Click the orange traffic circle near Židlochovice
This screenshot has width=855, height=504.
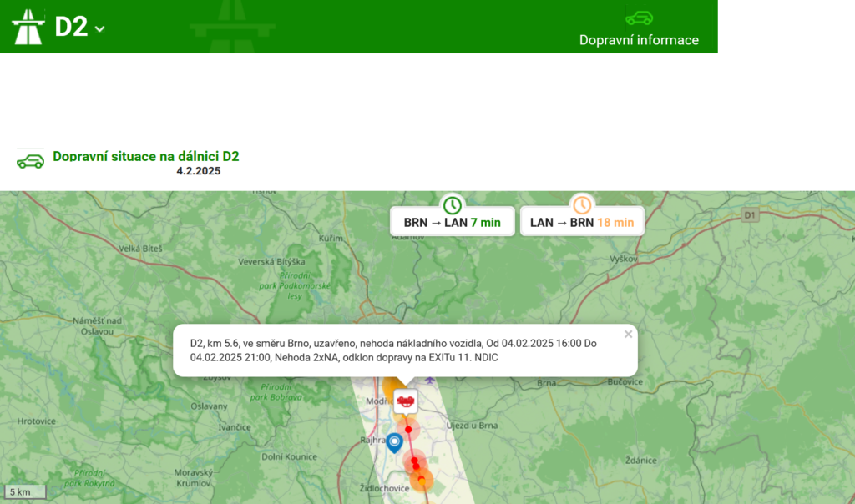[422, 479]
